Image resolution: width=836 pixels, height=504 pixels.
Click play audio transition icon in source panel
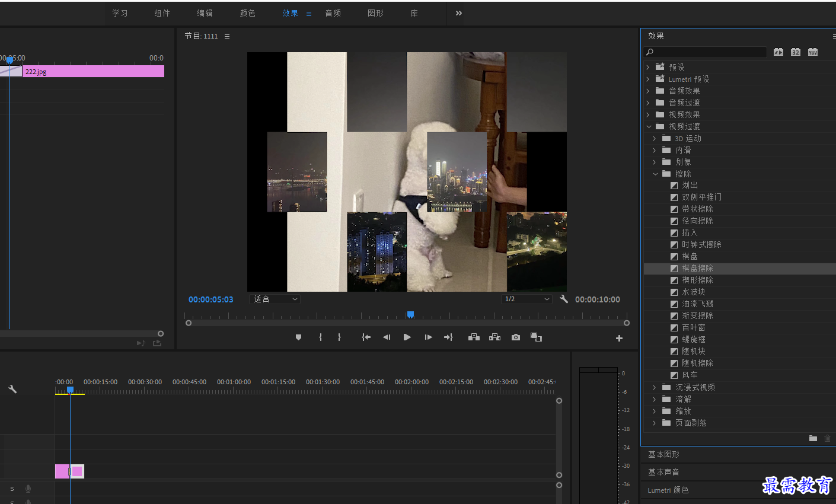(x=141, y=343)
